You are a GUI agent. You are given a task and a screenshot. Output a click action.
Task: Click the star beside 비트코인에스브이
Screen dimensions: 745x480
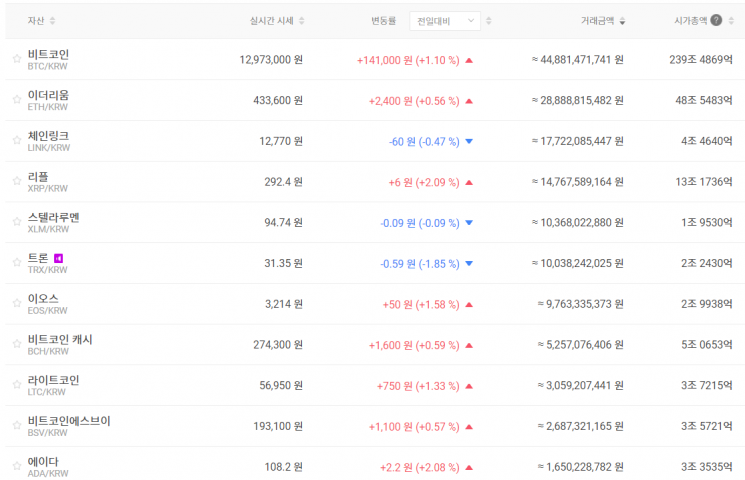click(17, 425)
